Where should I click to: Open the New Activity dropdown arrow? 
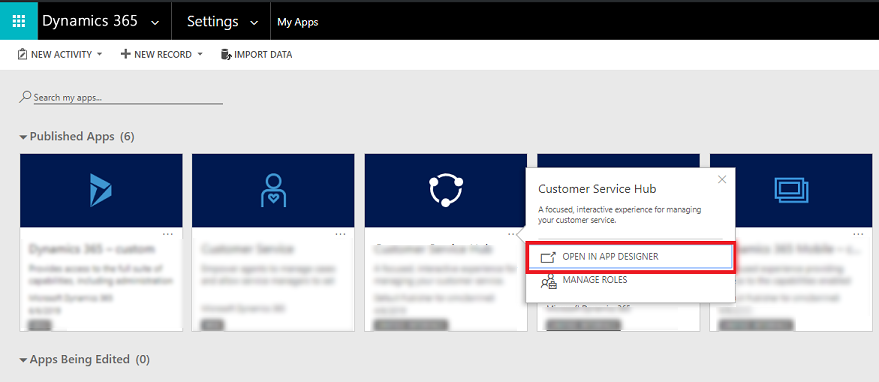click(100, 55)
